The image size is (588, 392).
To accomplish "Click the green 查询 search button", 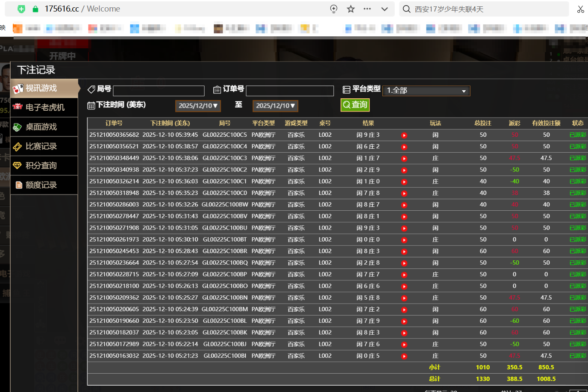I will (x=355, y=105).
